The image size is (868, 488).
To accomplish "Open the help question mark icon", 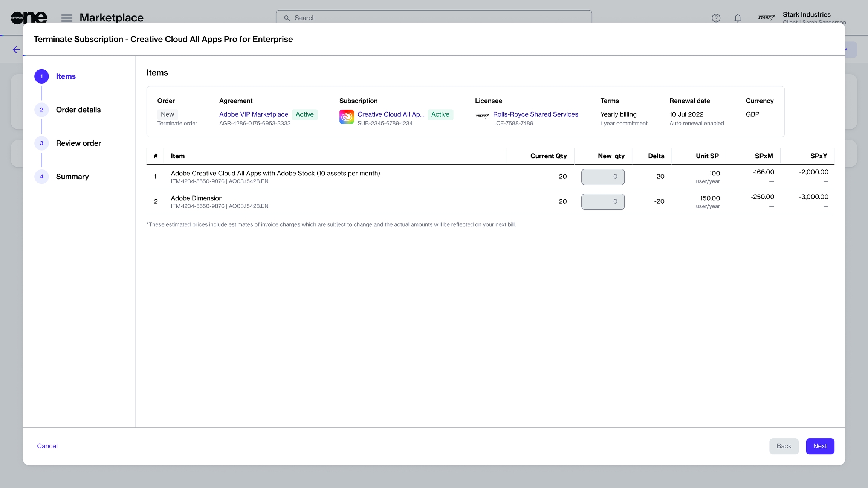I will (x=716, y=18).
